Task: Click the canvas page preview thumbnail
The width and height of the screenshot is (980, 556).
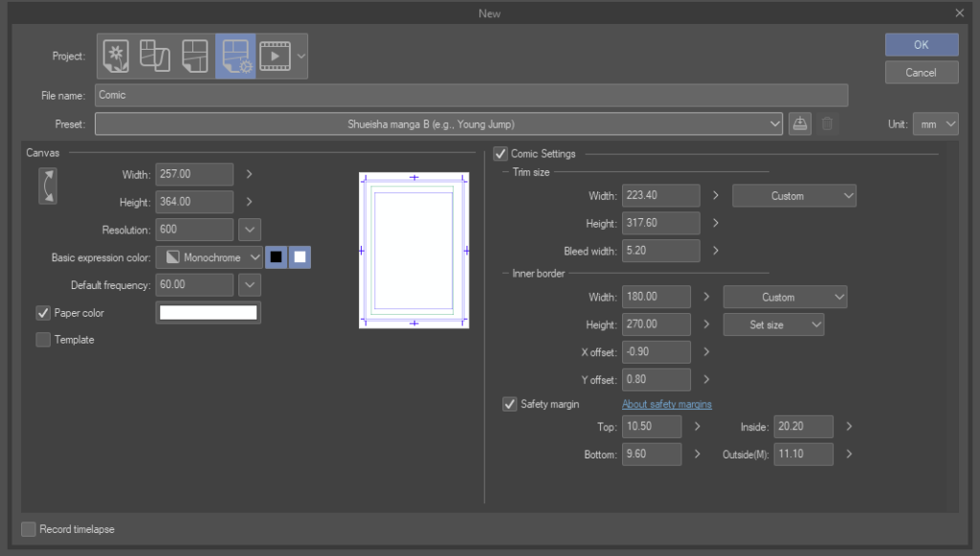Action: pyautogui.click(x=413, y=251)
